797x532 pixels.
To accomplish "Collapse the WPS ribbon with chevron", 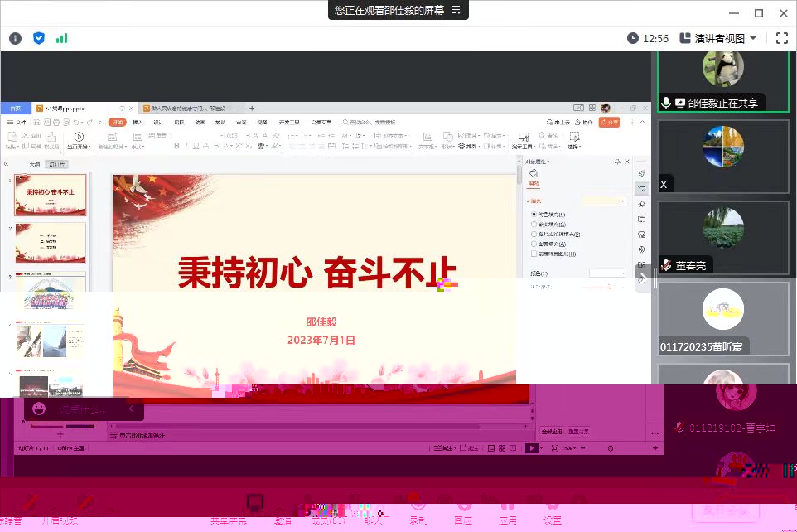I will pyautogui.click(x=642, y=123).
